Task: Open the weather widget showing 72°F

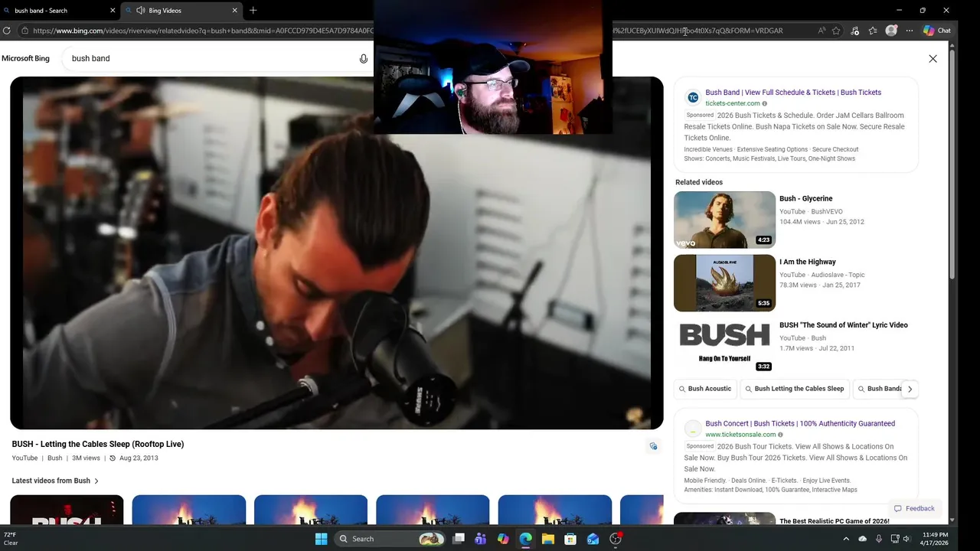Action: pos(11,539)
